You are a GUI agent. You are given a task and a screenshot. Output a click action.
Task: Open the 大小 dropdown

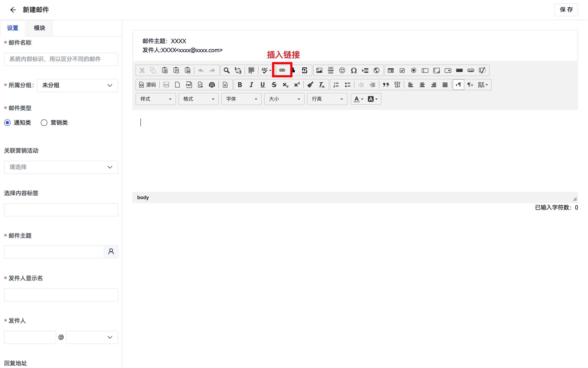(x=284, y=99)
